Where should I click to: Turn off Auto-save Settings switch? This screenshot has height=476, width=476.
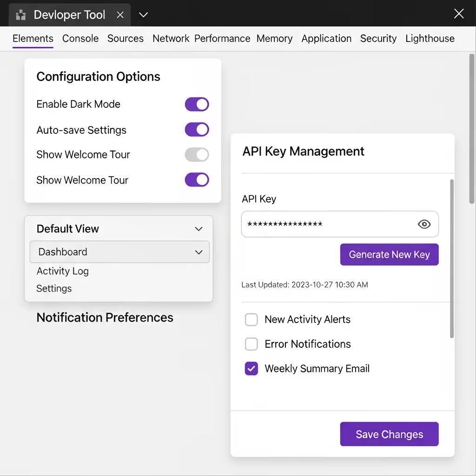pos(197,130)
